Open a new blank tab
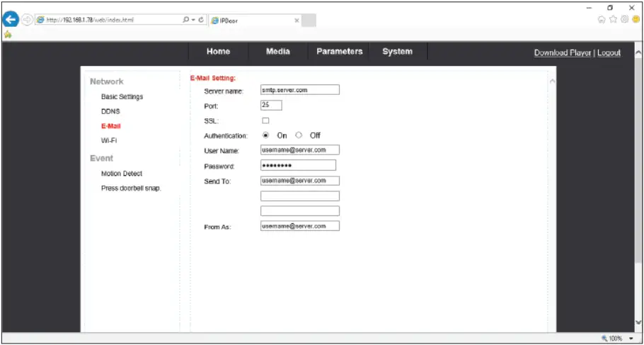Screen dimensions: 644x345 pyautogui.click(x=309, y=20)
